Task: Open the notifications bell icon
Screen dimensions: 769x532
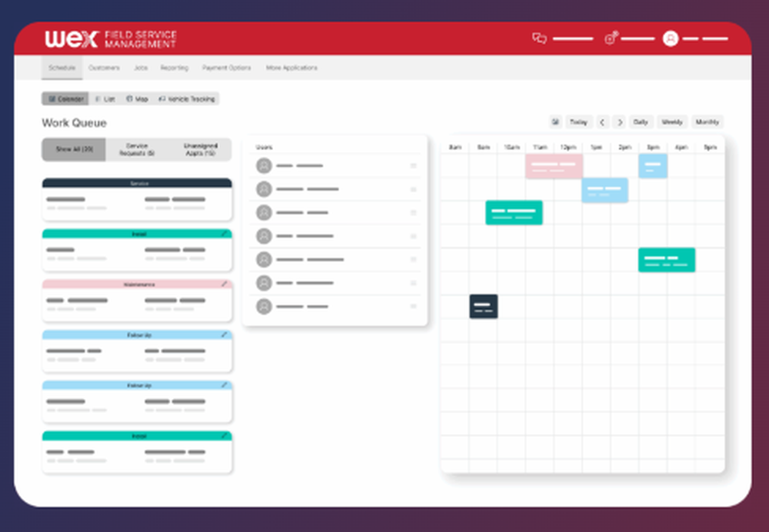Action: (610, 38)
